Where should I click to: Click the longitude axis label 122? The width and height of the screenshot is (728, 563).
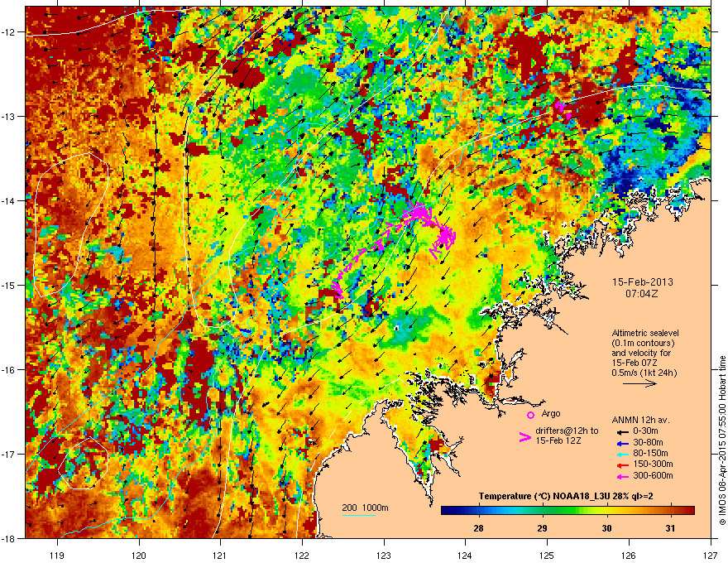(x=302, y=555)
